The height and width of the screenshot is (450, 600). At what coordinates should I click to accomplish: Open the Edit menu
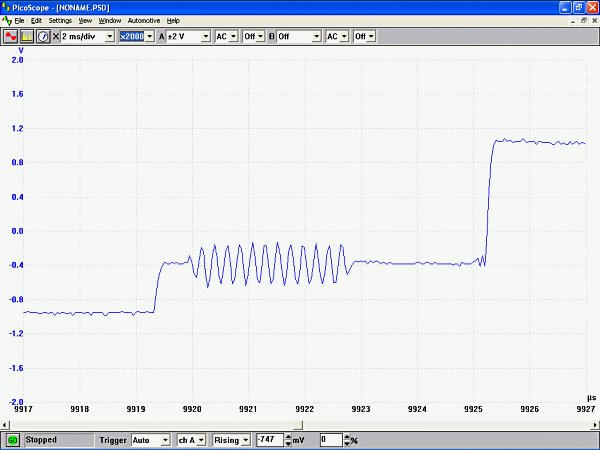(x=36, y=21)
